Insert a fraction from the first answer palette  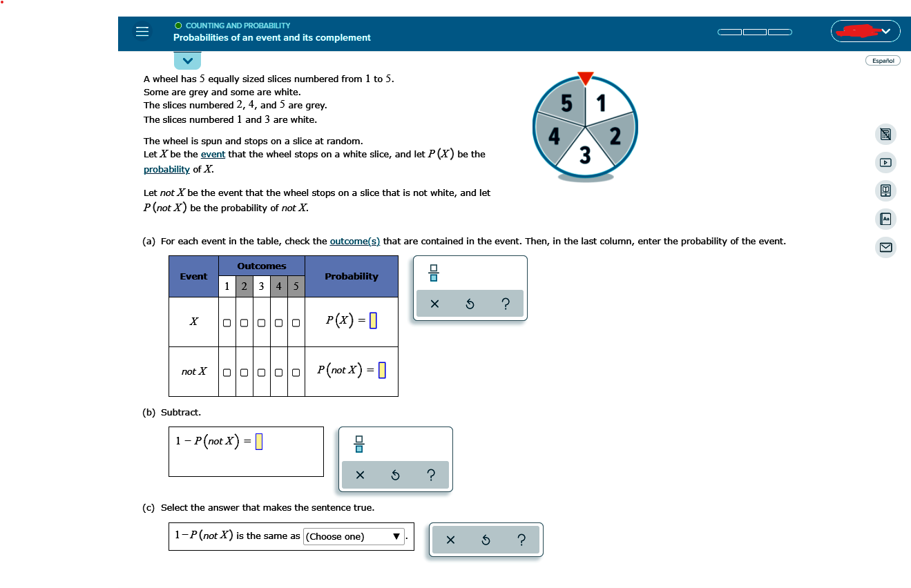point(432,273)
